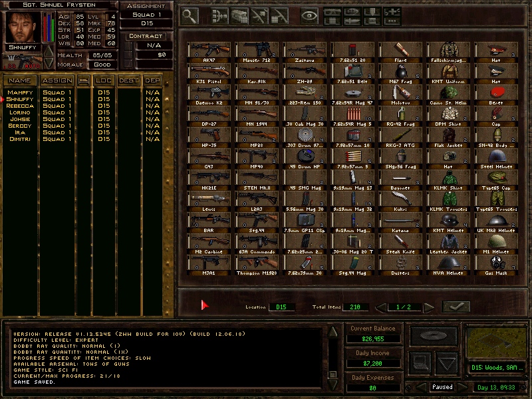Select the Mauser 712 pistol item
The height and width of the screenshot is (399, 532).
tap(257, 53)
